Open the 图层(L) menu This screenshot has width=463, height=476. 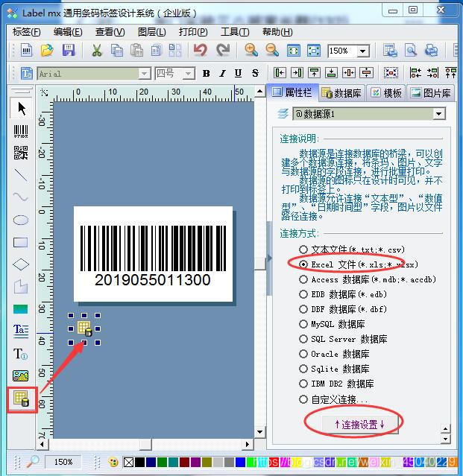point(151,32)
